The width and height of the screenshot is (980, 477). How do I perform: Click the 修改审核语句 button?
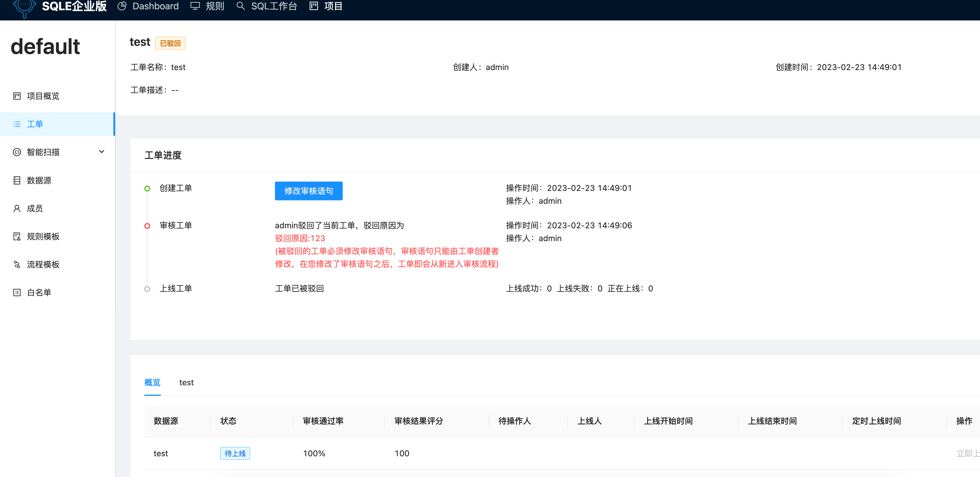[x=308, y=191]
